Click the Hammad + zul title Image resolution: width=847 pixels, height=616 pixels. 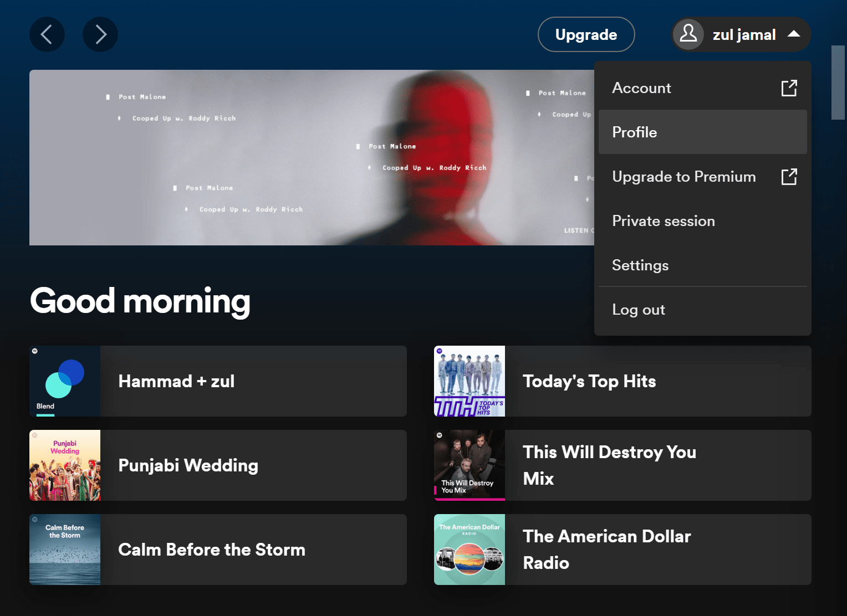176,381
